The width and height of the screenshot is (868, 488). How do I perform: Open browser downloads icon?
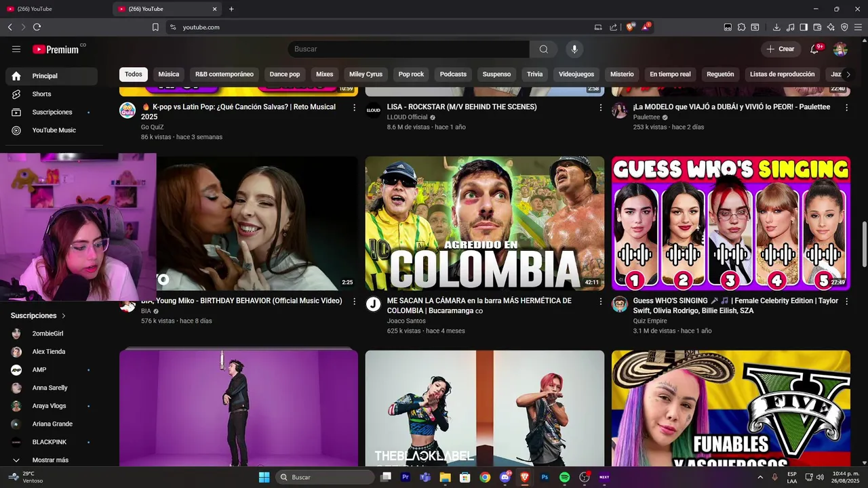click(x=776, y=27)
